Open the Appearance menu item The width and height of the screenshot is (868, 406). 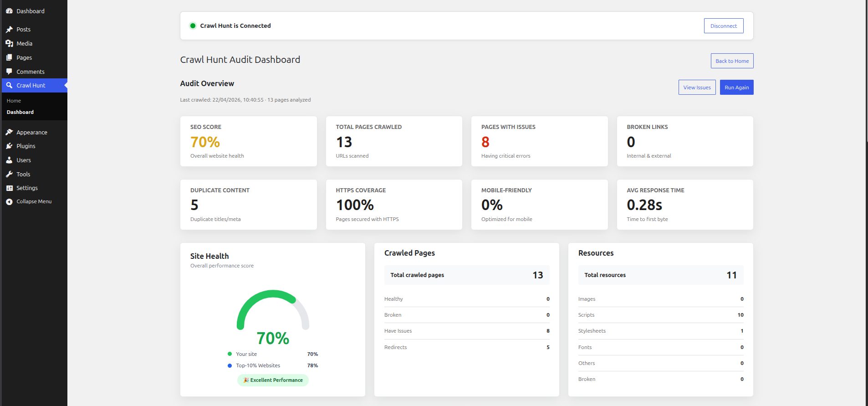coord(35,132)
